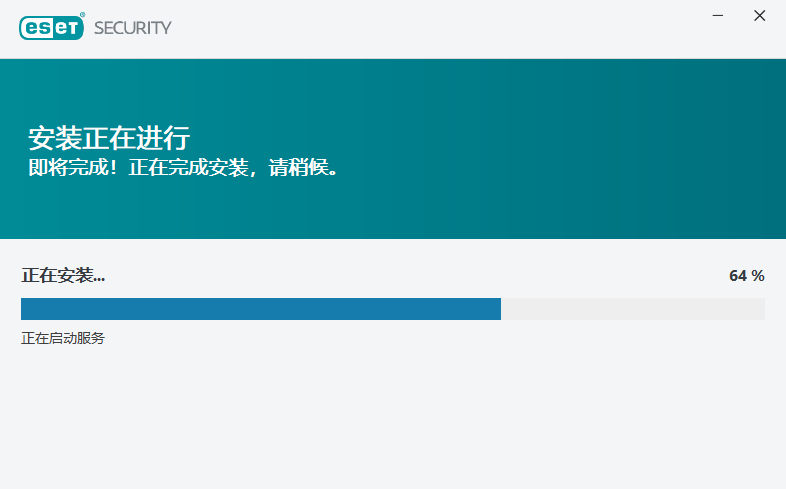786x489 pixels.
Task: Close the ESET Security installer window
Action: click(759, 16)
